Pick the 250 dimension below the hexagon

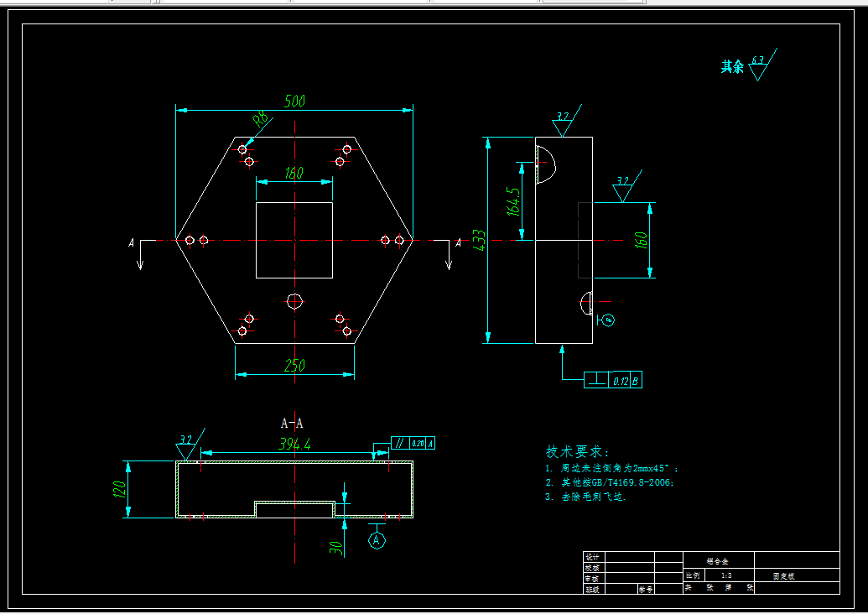(x=294, y=366)
